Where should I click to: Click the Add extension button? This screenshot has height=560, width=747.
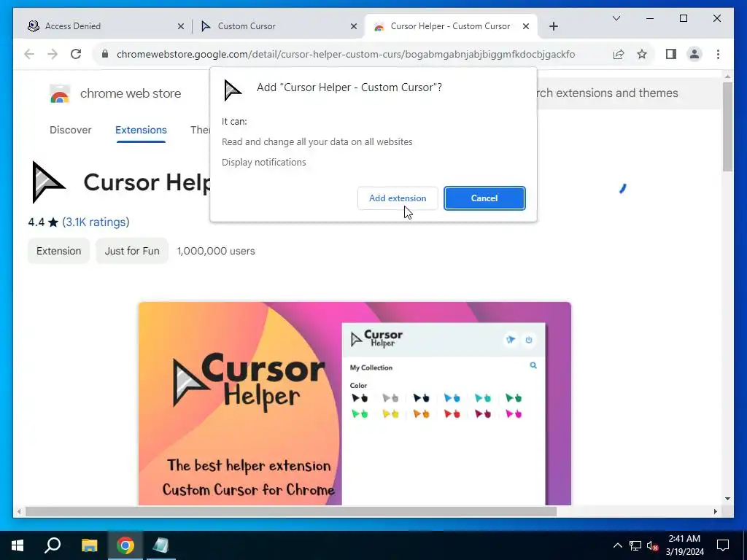click(398, 198)
